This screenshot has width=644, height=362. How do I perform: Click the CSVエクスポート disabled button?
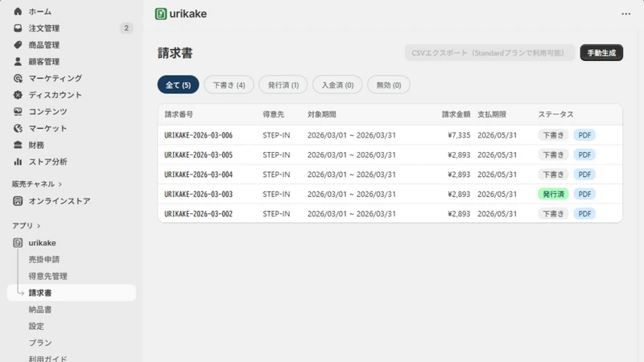(x=489, y=53)
